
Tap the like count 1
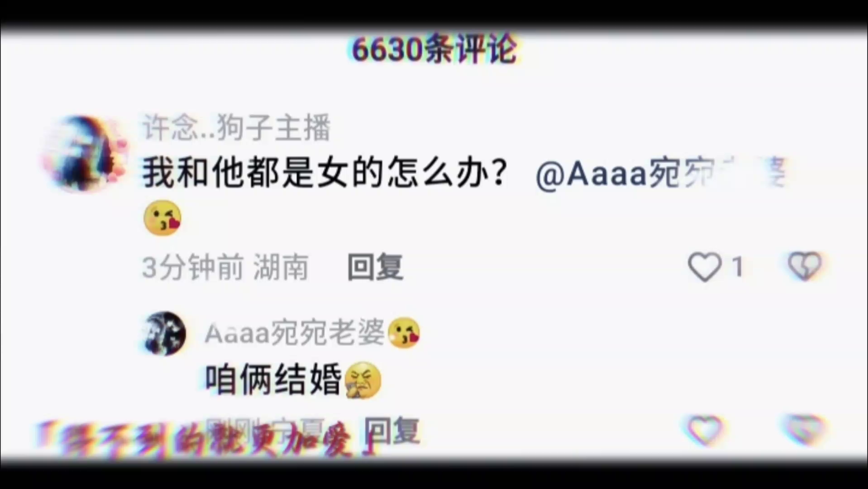[738, 267]
